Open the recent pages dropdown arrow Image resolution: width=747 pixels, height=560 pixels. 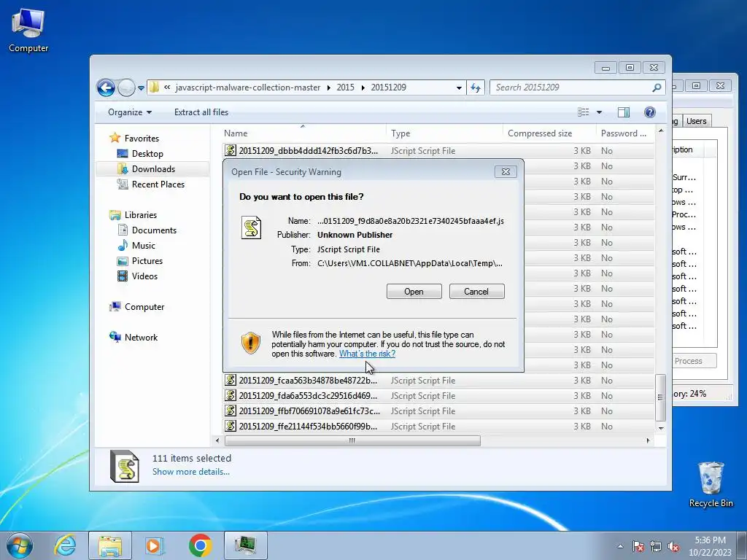coord(141,88)
